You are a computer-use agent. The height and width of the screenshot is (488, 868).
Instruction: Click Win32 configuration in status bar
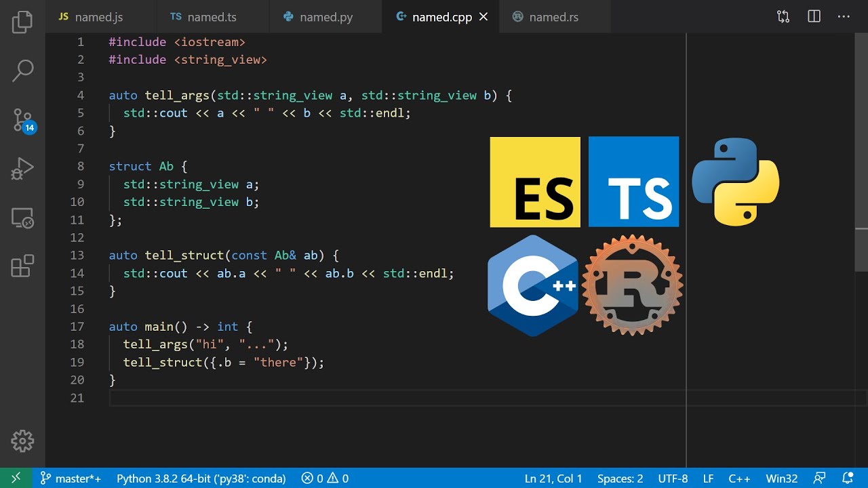[782, 478]
